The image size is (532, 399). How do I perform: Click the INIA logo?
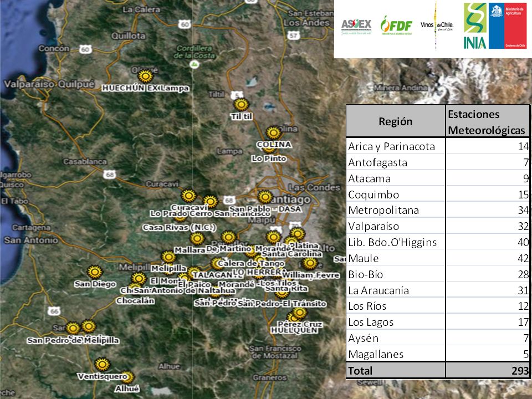point(475,26)
